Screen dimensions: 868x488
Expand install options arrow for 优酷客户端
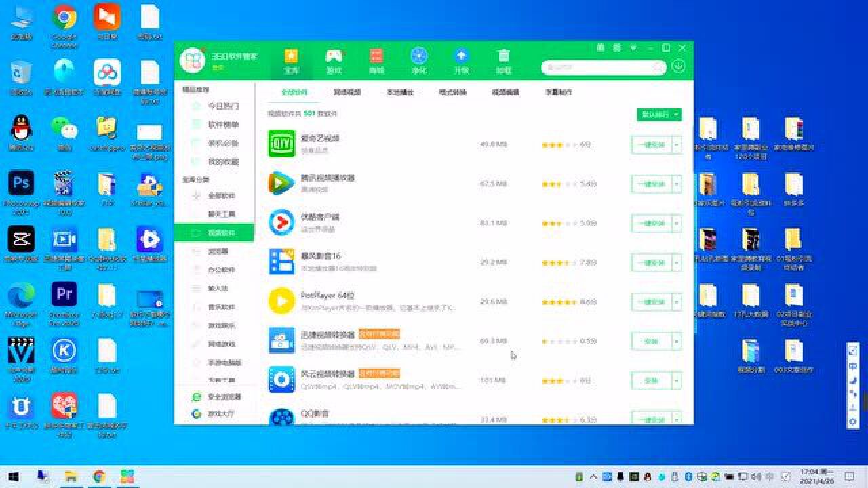pyautogui.click(x=677, y=224)
